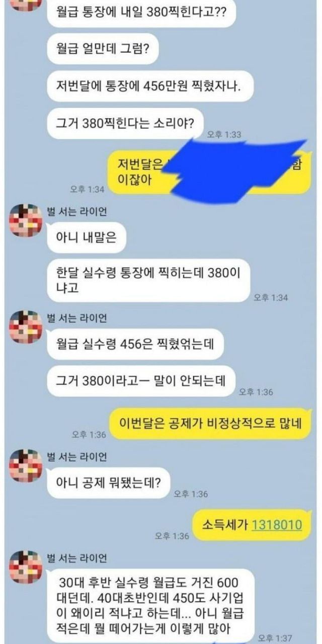
Task: Open profile avatar beside '아니 내말은' message
Action: pyautogui.click(x=26, y=221)
